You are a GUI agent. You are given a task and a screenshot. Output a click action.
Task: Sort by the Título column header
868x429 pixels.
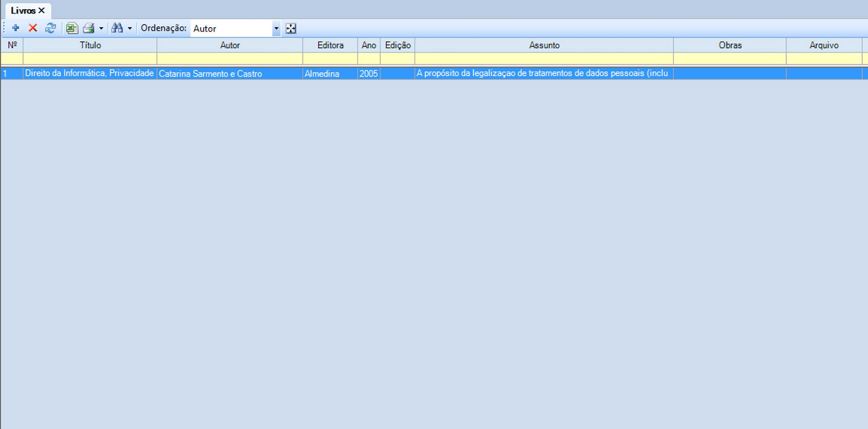90,45
